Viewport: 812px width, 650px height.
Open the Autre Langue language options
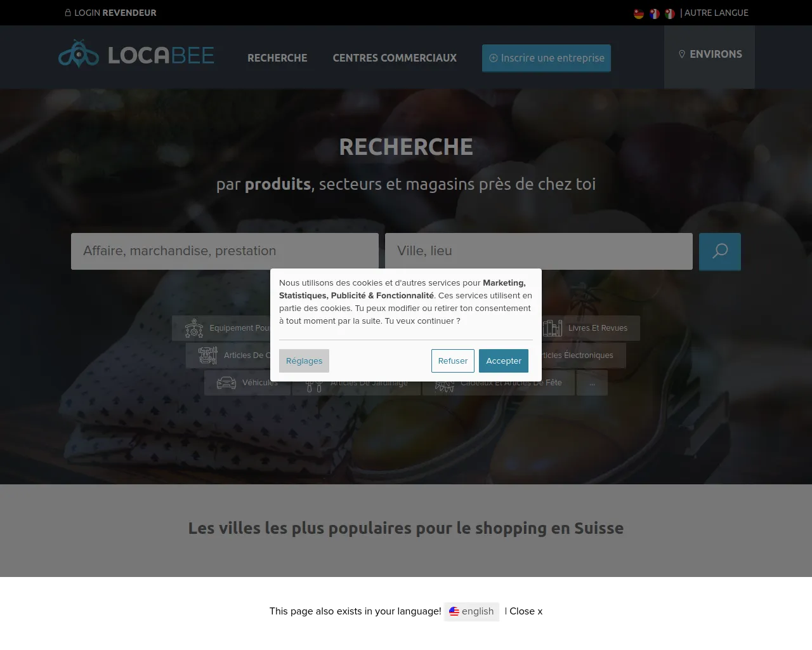coord(716,13)
